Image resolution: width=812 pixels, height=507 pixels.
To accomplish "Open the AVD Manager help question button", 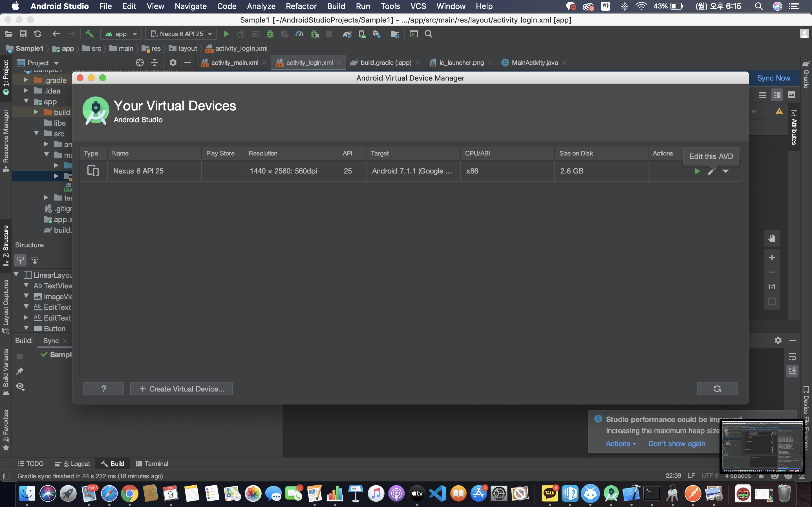I will coord(104,389).
